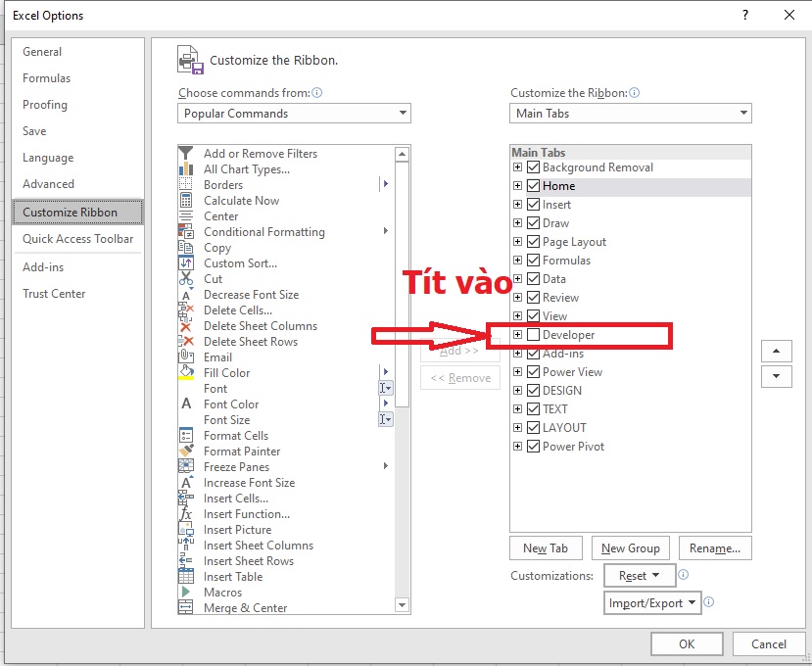Toggle the Power View checkbox
The image size is (812, 666).
click(x=534, y=371)
